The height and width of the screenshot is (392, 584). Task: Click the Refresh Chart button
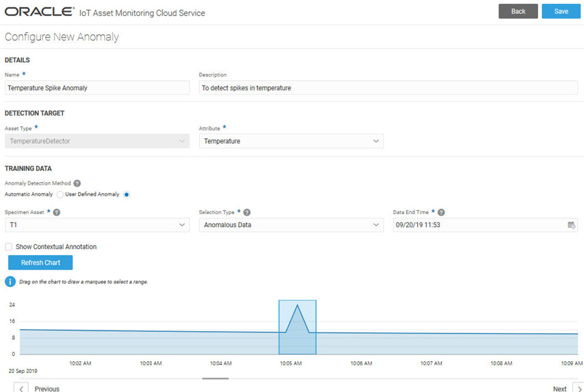40,263
